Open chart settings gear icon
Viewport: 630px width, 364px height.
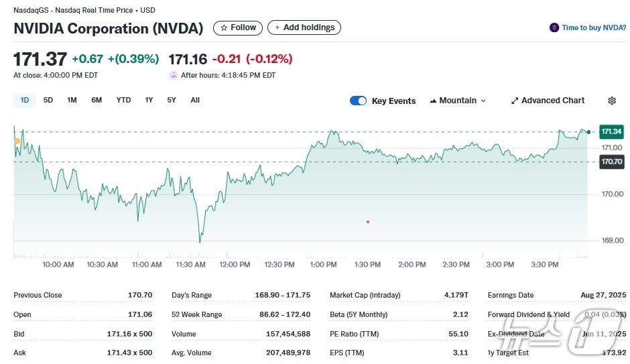(611, 101)
